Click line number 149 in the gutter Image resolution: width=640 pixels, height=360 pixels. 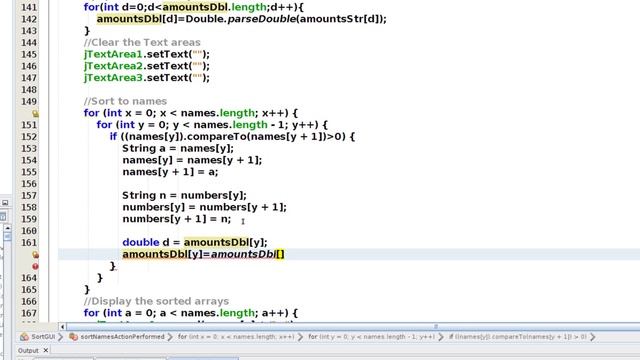pos(29,101)
